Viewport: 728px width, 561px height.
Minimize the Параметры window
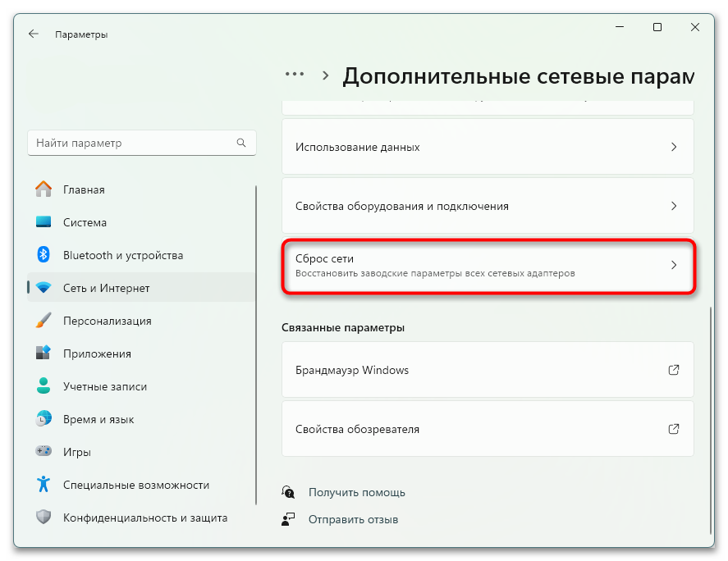[x=620, y=27]
